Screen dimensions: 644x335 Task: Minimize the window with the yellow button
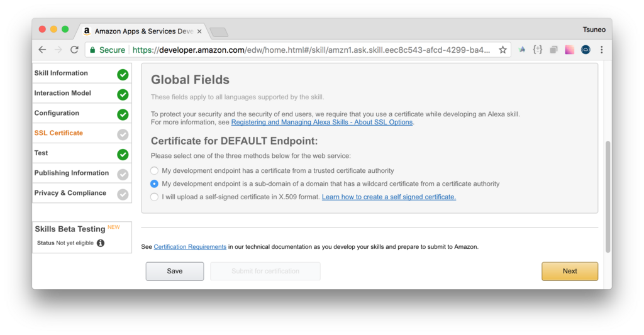pos(54,29)
